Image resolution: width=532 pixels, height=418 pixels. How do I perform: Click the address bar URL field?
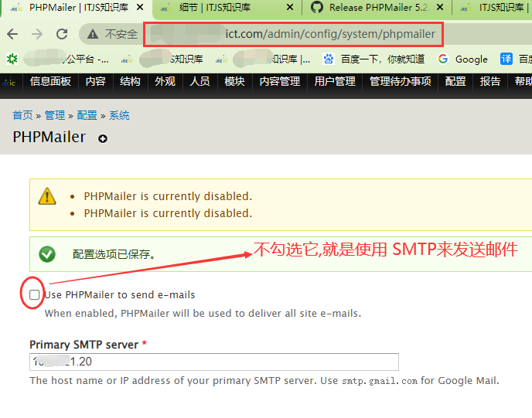pos(293,34)
